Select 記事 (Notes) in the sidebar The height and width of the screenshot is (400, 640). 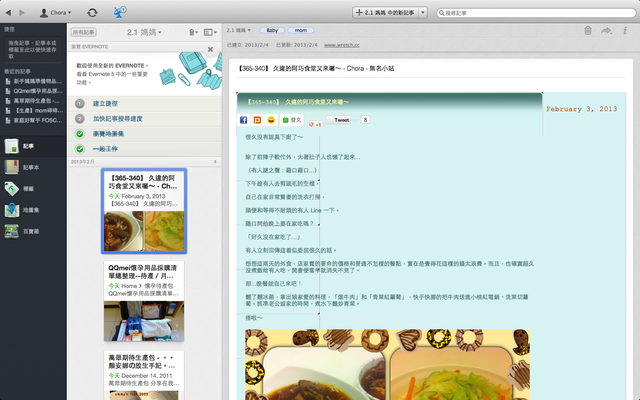(x=33, y=146)
